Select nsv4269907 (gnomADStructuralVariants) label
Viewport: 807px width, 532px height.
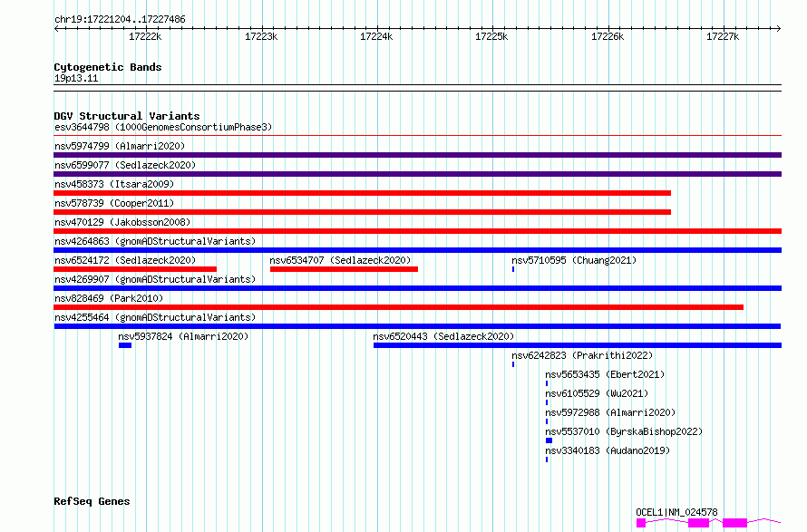pyautogui.click(x=155, y=279)
